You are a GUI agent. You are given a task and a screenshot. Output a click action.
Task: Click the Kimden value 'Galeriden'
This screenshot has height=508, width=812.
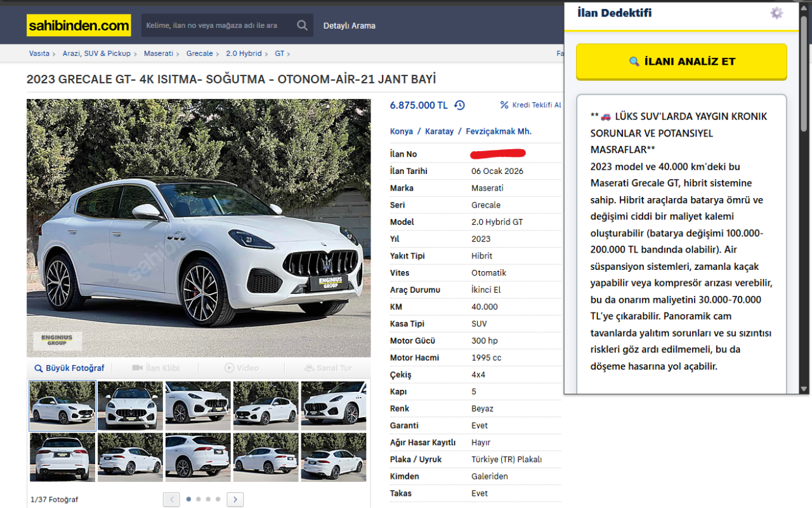[490, 476]
